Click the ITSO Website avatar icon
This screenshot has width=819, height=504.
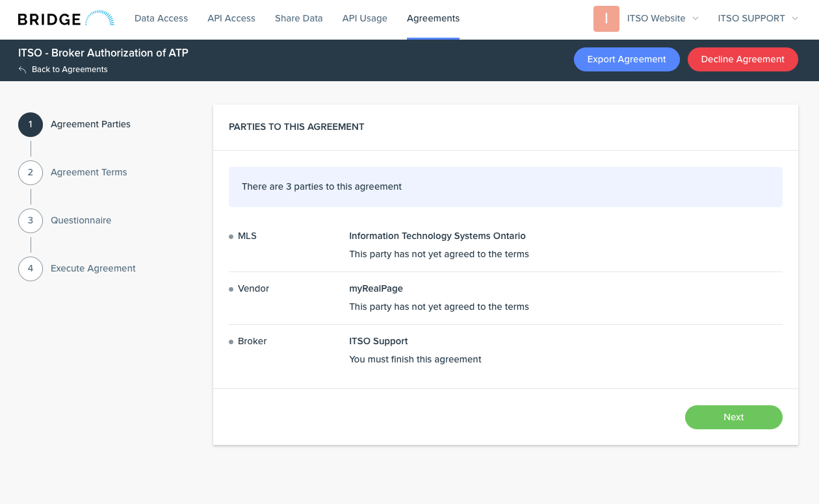[x=606, y=19]
